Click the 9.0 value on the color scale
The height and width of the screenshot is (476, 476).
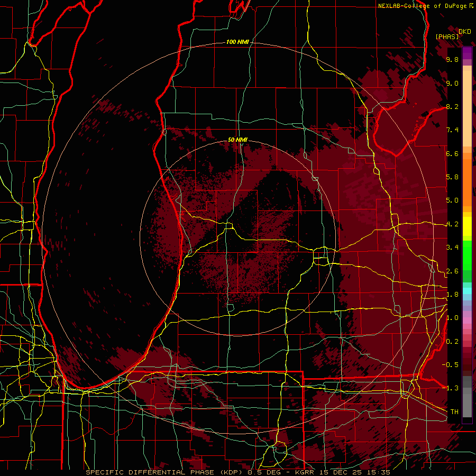(x=452, y=83)
